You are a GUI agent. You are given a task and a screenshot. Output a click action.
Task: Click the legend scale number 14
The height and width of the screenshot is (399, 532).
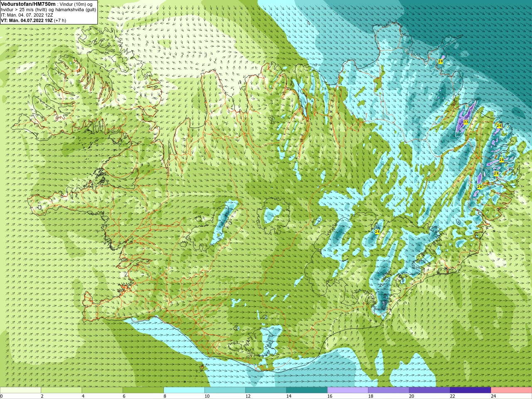tap(289, 396)
